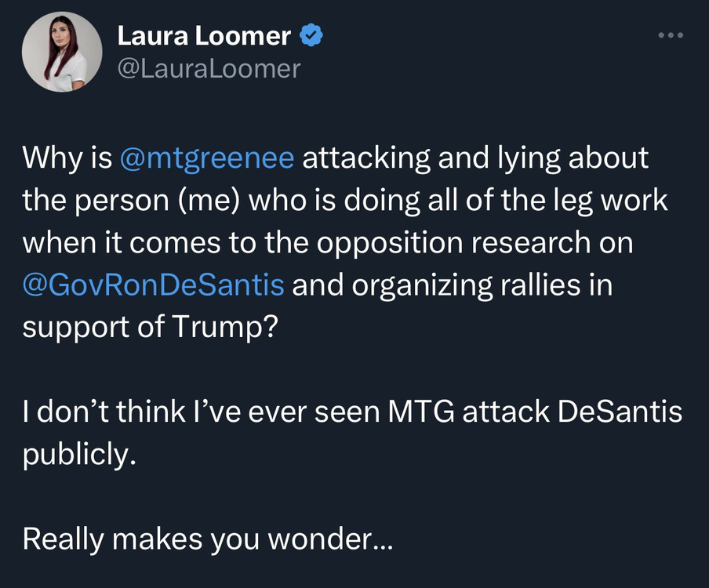709x588 pixels.
Task: Follow the @mtgreenee mention link
Action: 208,158
